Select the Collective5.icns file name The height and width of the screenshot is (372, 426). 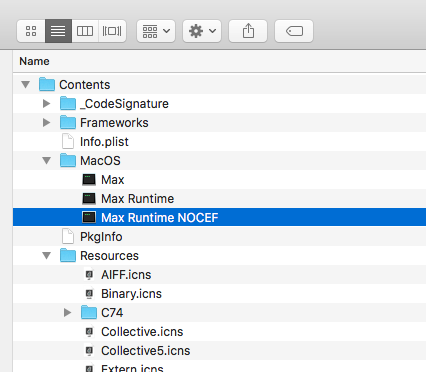[x=146, y=351]
